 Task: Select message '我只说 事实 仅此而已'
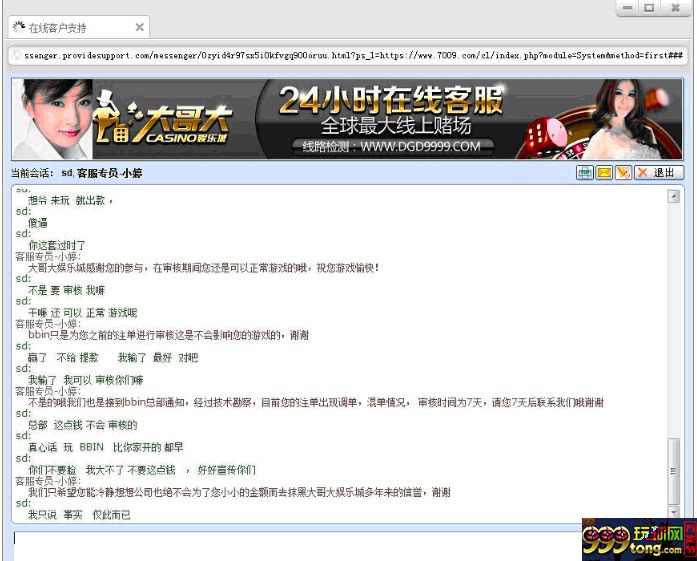[x=79, y=515]
